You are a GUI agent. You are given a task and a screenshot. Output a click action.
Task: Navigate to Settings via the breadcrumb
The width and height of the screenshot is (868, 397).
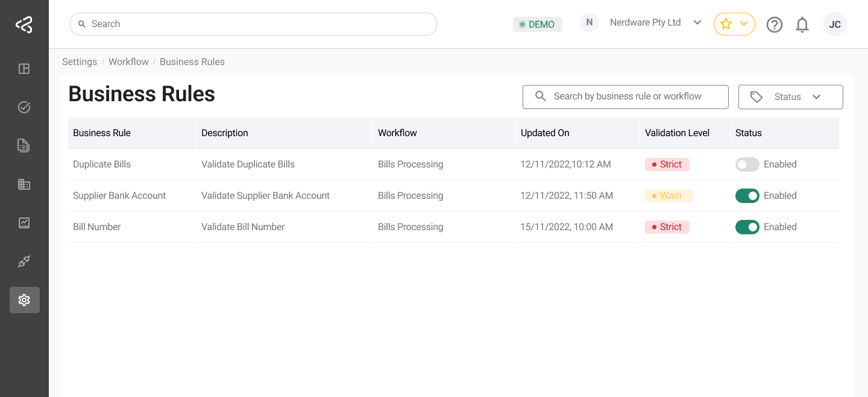point(80,61)
